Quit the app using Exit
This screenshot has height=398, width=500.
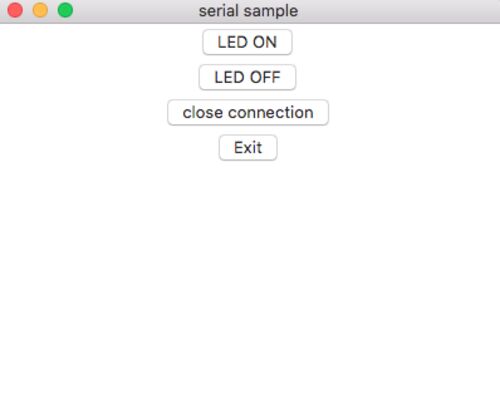click(248, 148)
